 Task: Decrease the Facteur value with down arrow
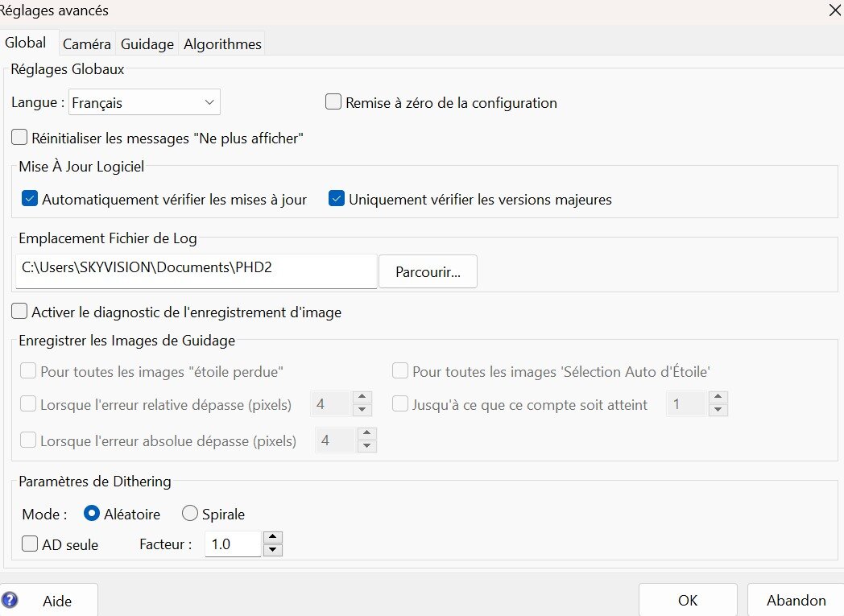273,550
